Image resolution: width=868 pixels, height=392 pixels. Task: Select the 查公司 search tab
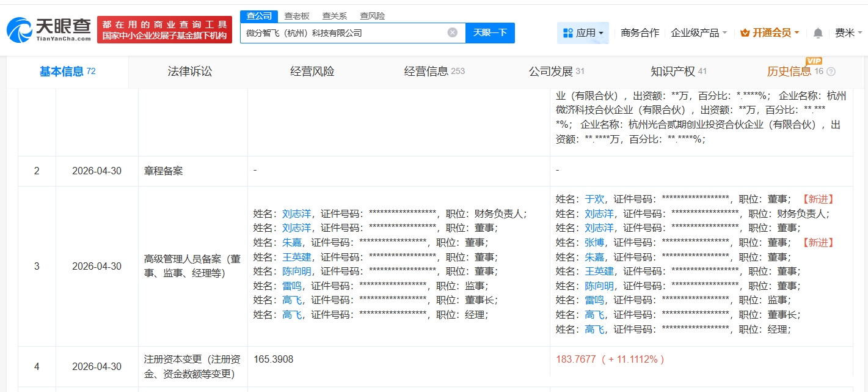pos(259,16)
